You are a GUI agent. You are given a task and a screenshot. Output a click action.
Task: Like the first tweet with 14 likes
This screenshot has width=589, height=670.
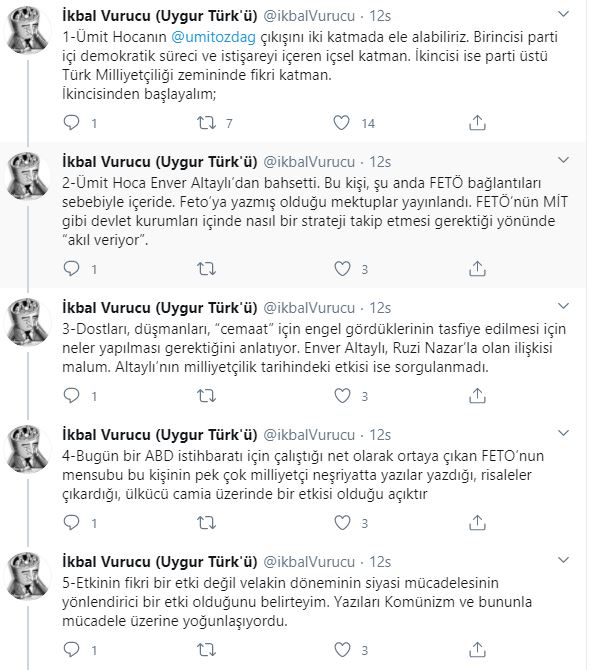(342, 123)
